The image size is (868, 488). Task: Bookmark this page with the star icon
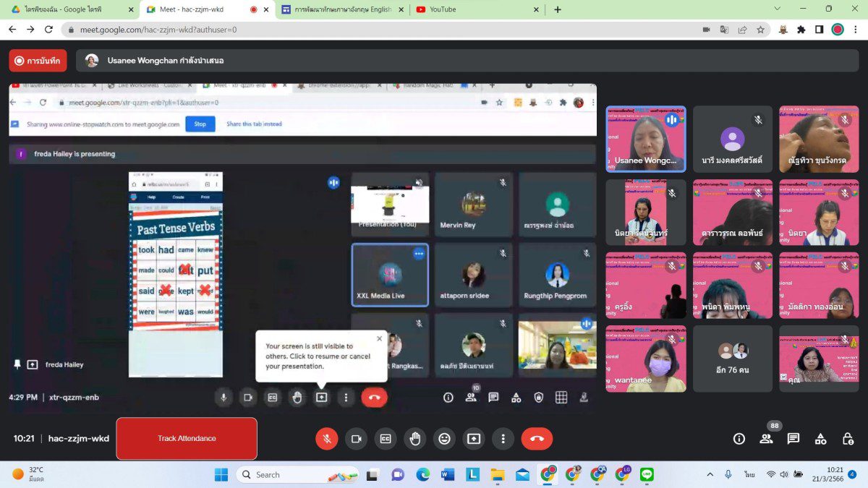(760, 30)
